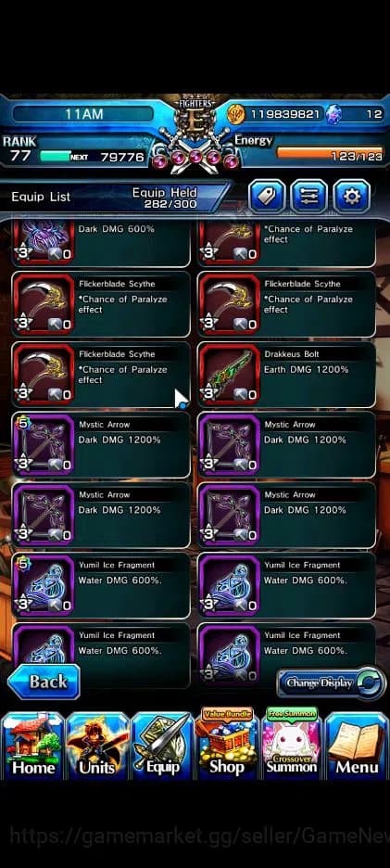This screenshot has width=390, height=868.
Task: Go to the Home tab
Action: click(x=33, y=745)
